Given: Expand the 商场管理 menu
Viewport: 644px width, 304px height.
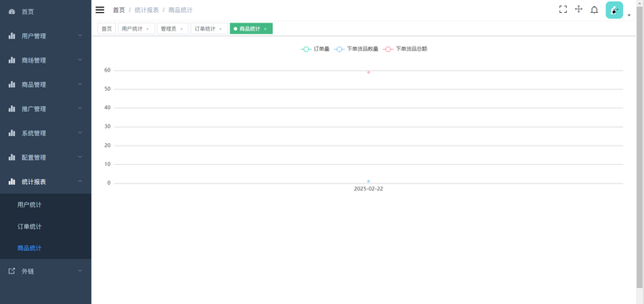Looking at the screenshot, I should 46,60.
